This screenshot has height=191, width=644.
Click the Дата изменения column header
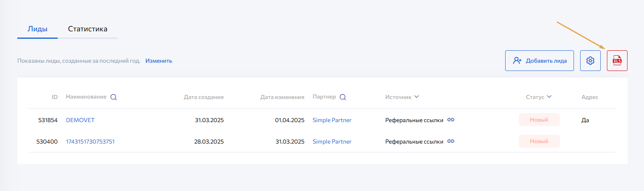coord(282,97)
